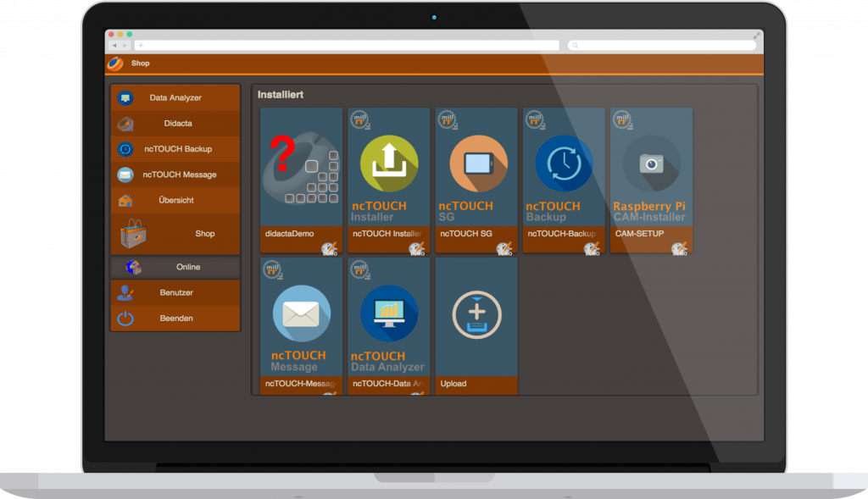
Task: Select Didacta in the sidebar
Action: pos(175,124)
